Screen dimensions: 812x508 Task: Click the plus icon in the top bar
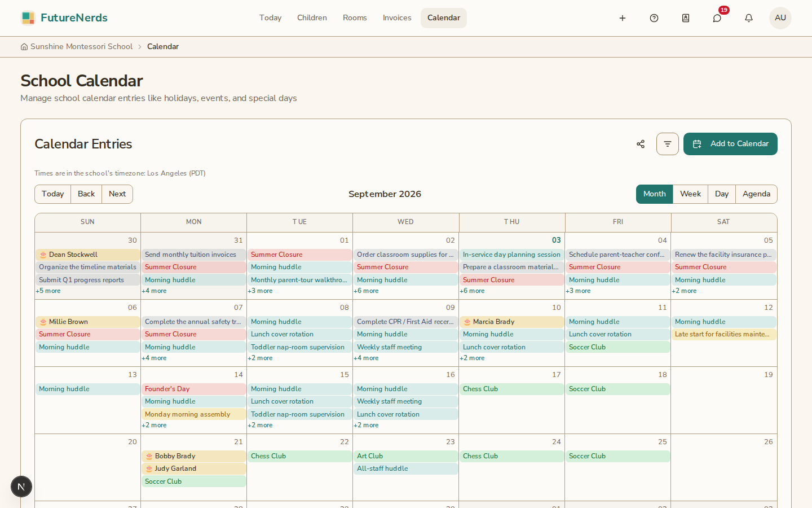pos(623,18)
